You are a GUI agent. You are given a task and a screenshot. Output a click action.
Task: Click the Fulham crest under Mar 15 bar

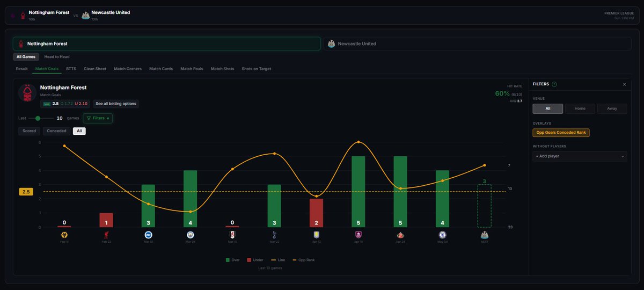232,235
